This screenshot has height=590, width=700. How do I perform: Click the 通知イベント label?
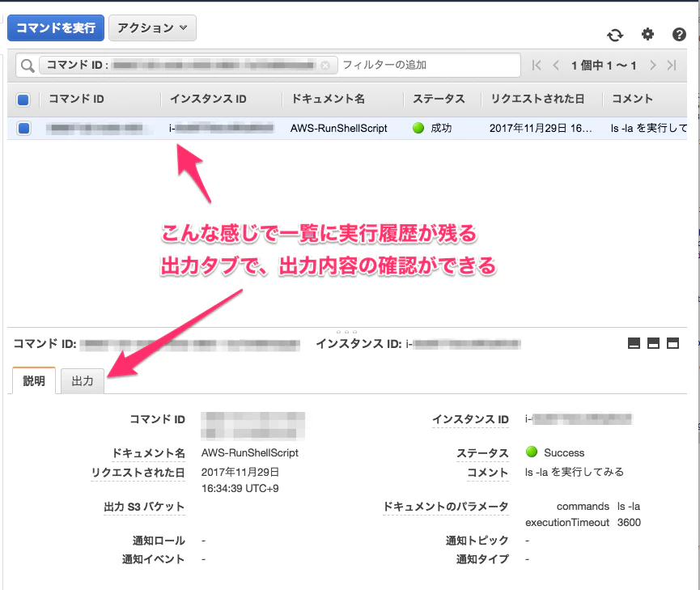click(x=153, y=558)
